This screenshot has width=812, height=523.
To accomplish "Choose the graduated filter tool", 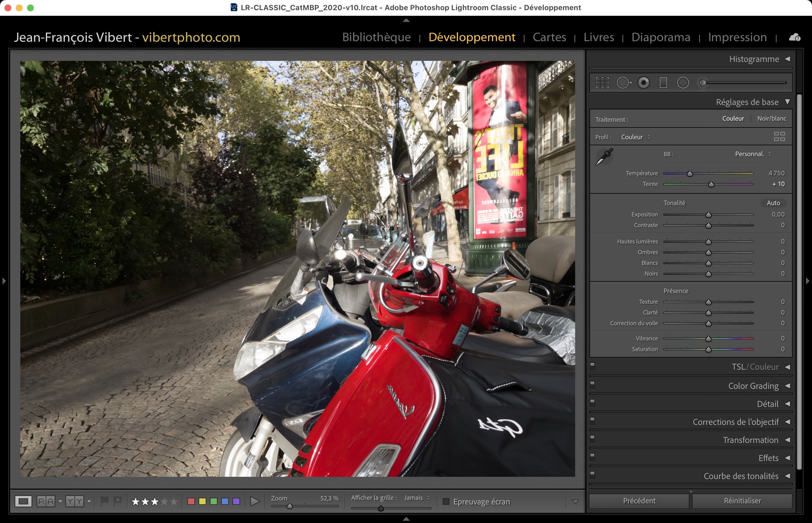I will pyautogui.click(x=663, y=83).
